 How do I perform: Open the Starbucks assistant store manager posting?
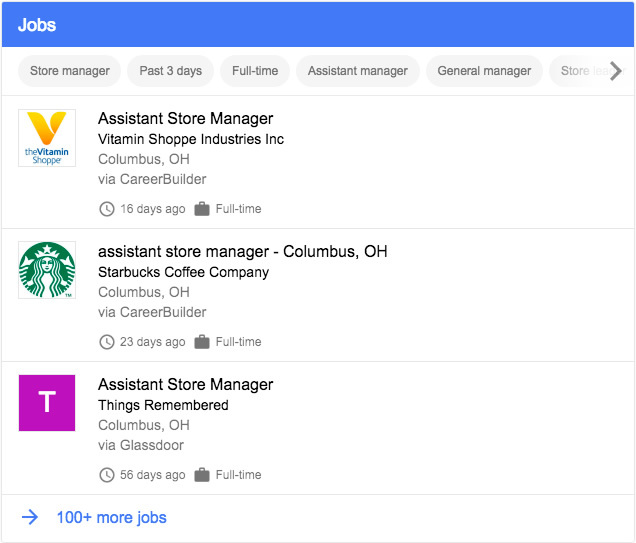point(242,252)
